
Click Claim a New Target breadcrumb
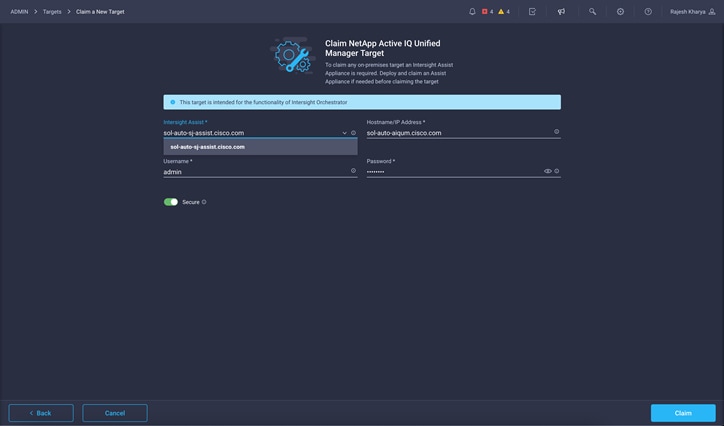pos(100,12)
